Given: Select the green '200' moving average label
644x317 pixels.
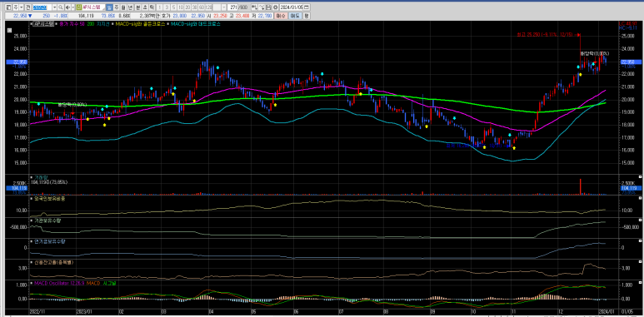Looking at the screenshot, I should 90,24.
